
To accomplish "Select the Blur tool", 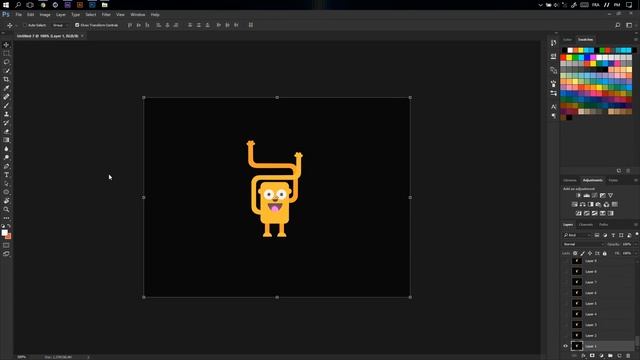I will pyautogui.click(x=6, y=149).
